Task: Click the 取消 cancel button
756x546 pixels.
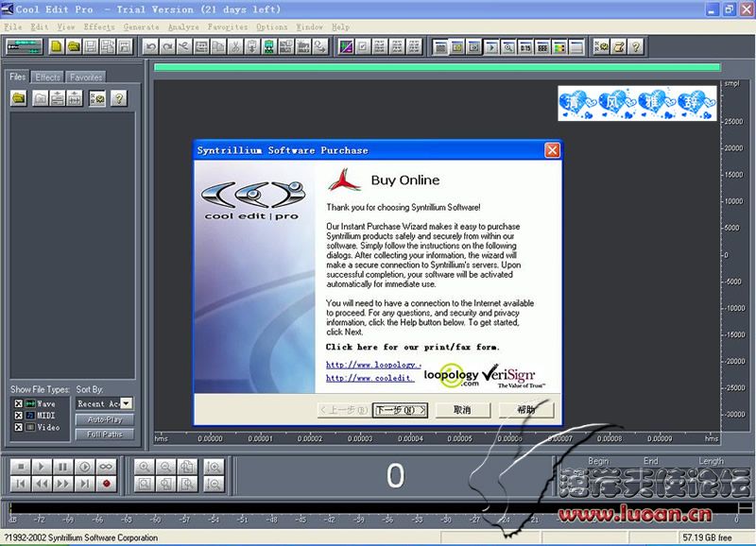Action: [x=463, y=410]
